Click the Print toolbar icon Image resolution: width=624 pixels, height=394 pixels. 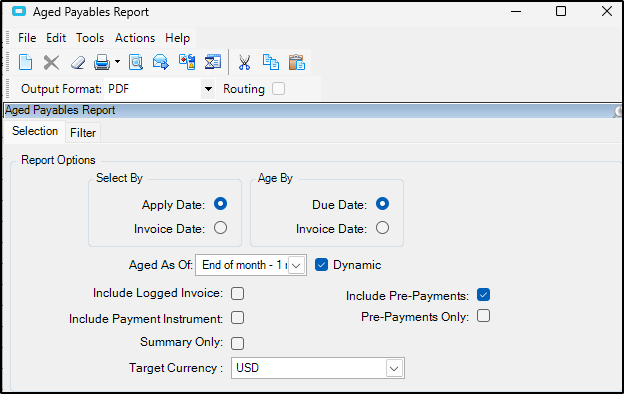[102, 62]
